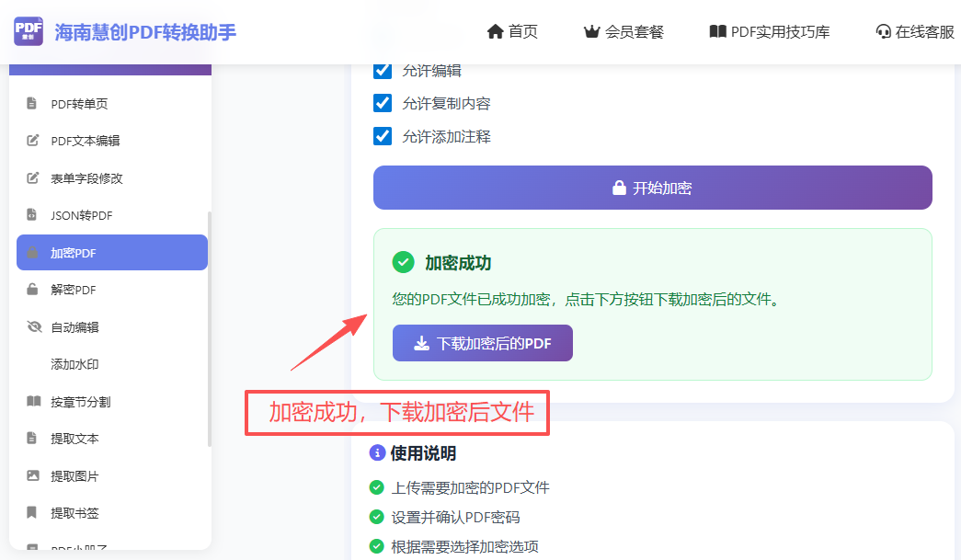
Task: Select 添加水印 in the sidebar
Action: 112,364
